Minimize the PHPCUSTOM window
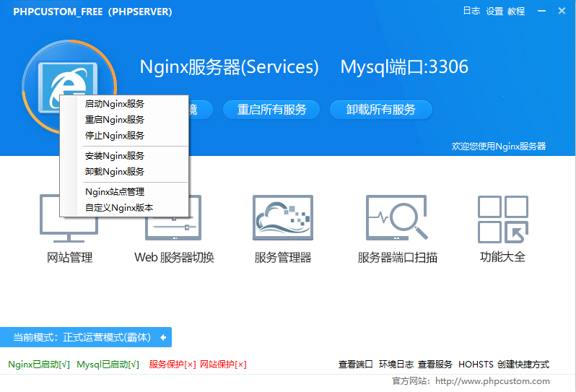Image resolution: width=576 pixels, height=392 pixels. [x=541, y=11]
